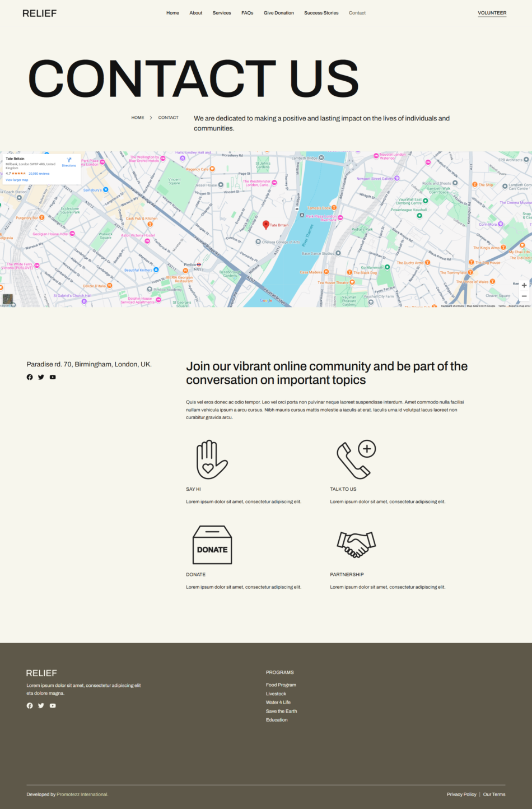
Task: Click the Facebook icon below the address
Action: (30, 377)
